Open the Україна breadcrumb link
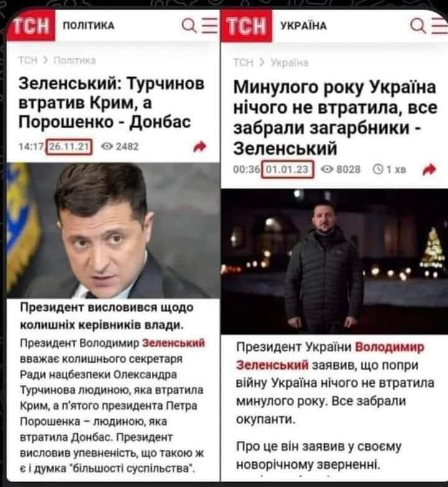 point(289,63)
